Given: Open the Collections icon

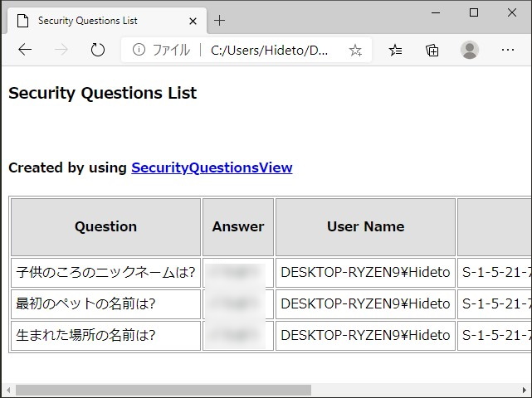Looking at the screenshot, I should (432, 51).
